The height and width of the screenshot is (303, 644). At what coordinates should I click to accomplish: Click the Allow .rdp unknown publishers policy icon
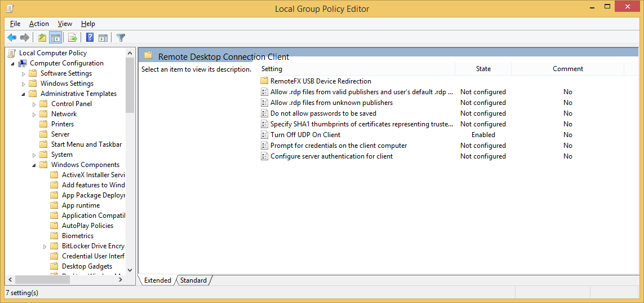[264, 102]
